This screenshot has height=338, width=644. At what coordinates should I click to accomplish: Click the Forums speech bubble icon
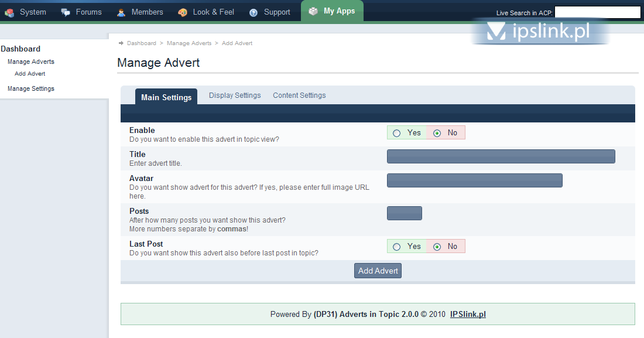pos(66,12)
